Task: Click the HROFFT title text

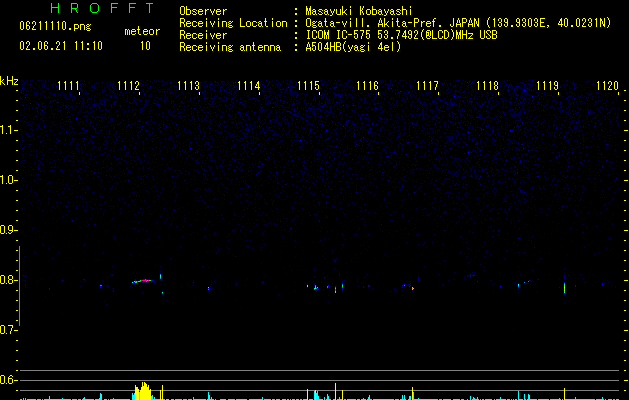Action: (x=102, y=8)
